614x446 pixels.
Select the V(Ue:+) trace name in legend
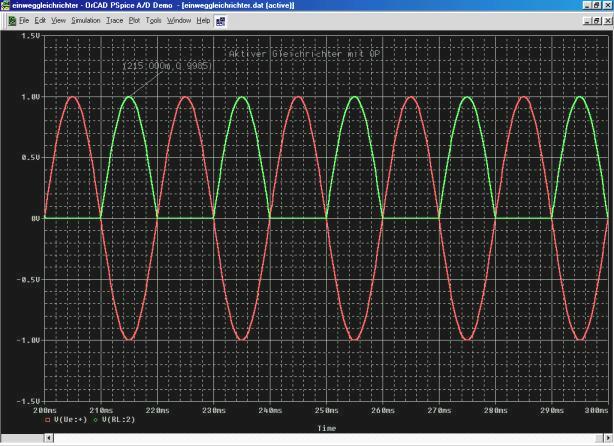tap(70, 420)
